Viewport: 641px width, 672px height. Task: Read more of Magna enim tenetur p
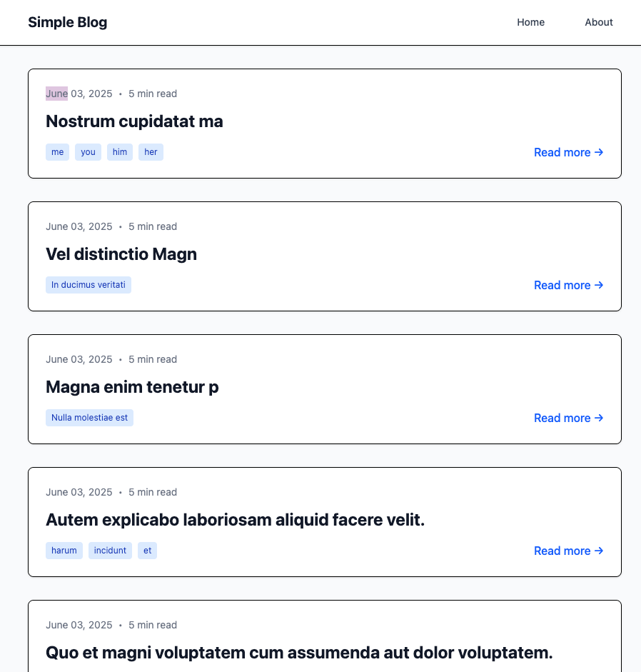568,418
